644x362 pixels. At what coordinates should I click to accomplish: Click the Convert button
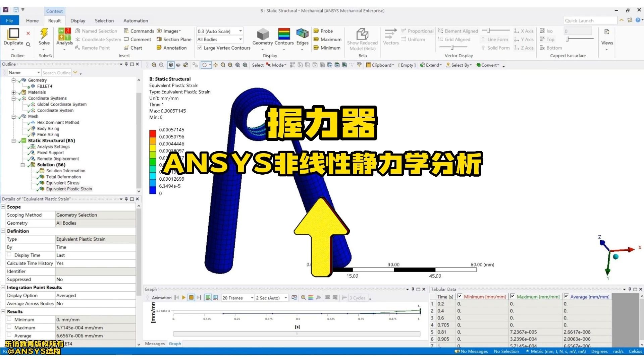488,65
